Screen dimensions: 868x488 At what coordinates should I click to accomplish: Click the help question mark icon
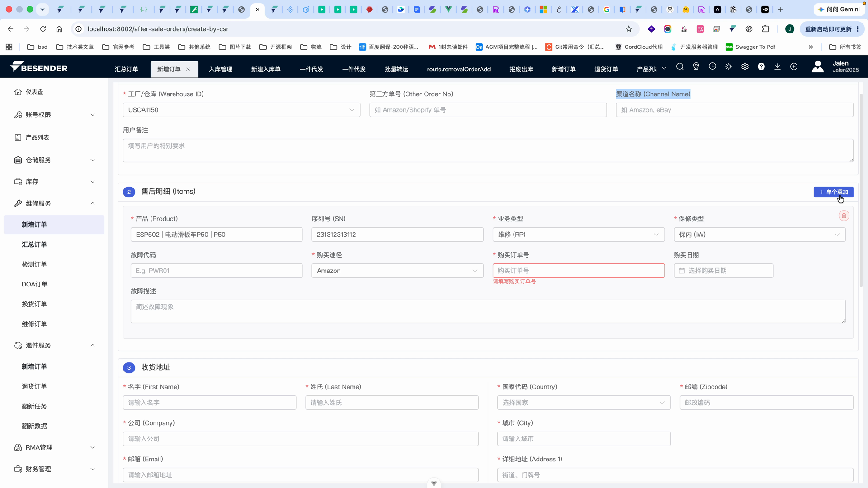pos(761,66)
